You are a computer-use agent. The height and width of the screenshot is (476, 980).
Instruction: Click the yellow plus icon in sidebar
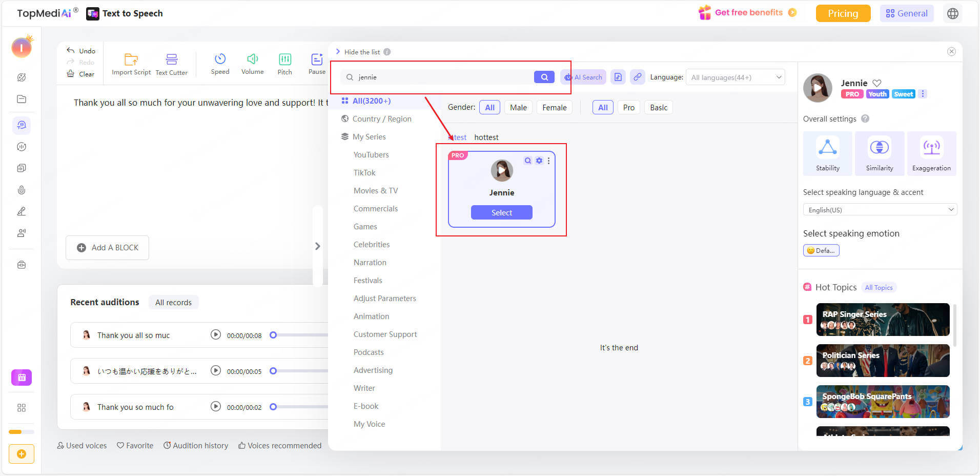coord(22,454)
